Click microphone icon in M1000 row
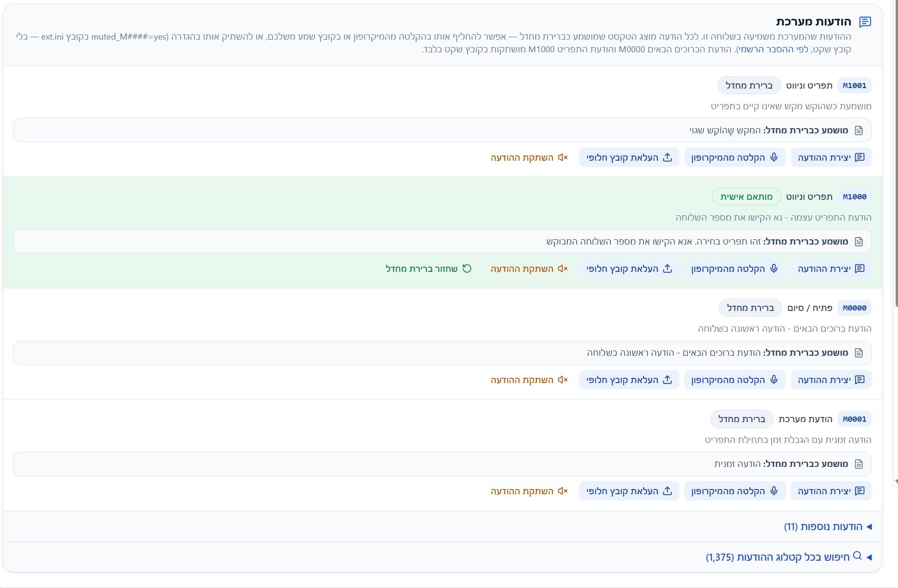 point(774,269)
